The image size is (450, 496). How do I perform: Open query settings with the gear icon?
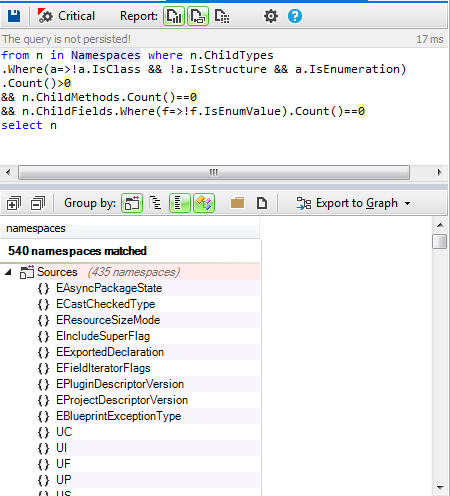point(271,16)
